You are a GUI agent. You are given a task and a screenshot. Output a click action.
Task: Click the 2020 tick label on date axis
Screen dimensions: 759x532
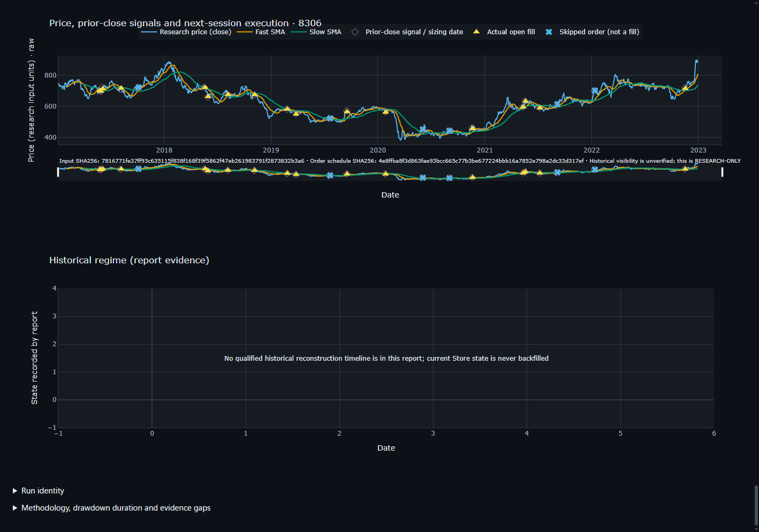377,150
